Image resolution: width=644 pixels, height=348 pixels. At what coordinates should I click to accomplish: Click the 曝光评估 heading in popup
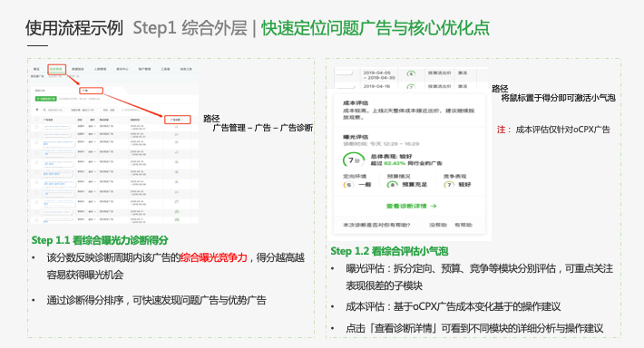click(x=356, y=137)
